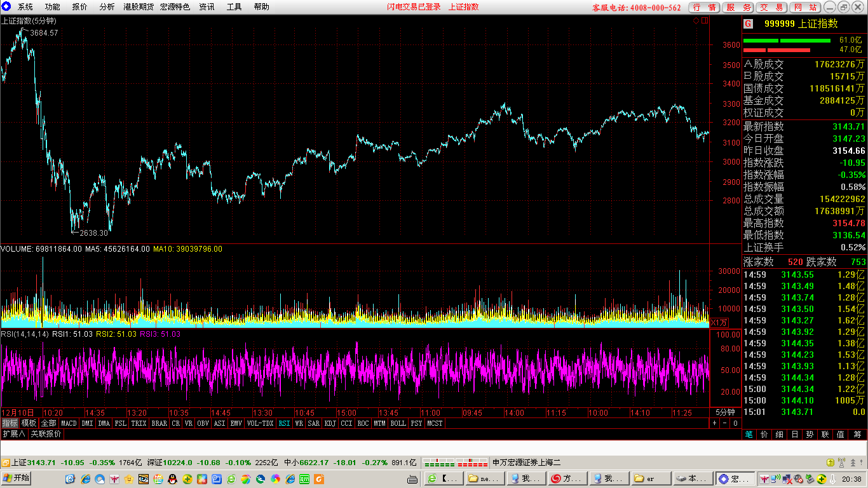Click the red G icon beside 999999
Screen dimensions: 868x488
coord(749,24)
